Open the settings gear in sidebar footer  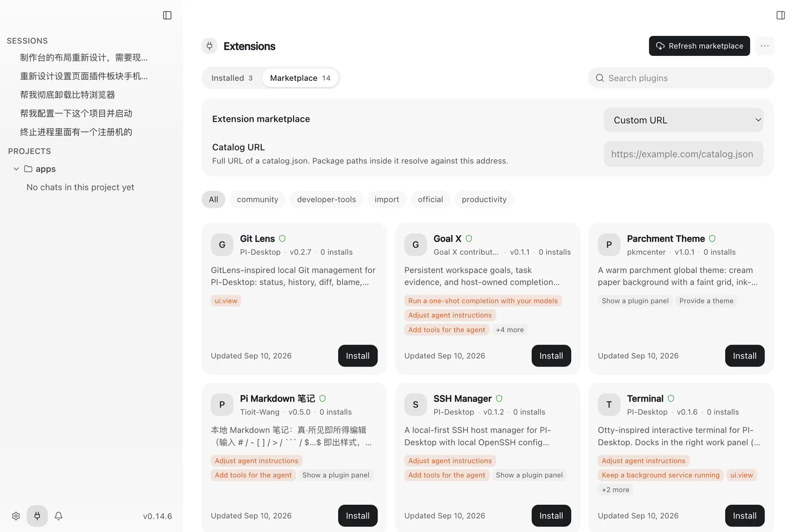pyautogui.click(x=16, y=516)
